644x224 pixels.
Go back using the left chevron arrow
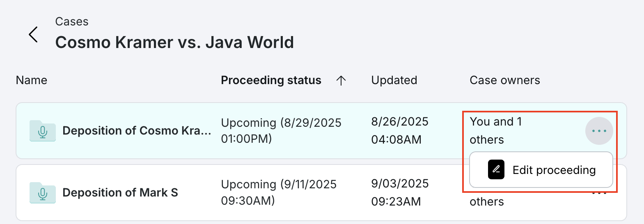[x=34, y=34]
